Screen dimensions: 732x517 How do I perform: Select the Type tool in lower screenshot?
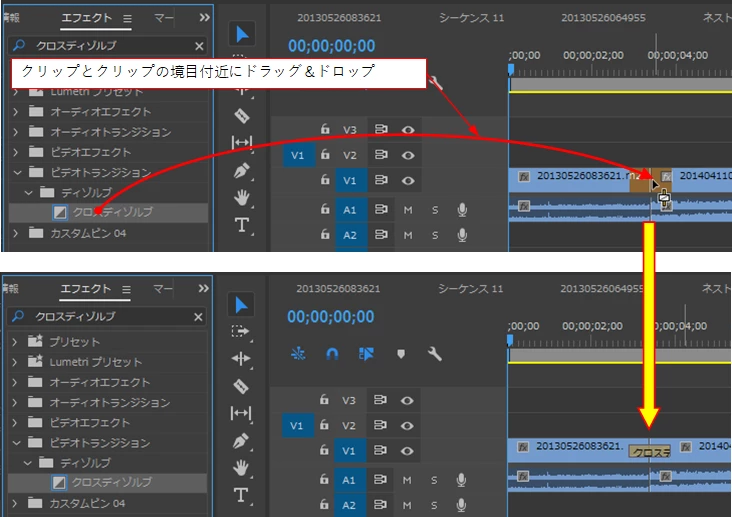click(241, 495)
